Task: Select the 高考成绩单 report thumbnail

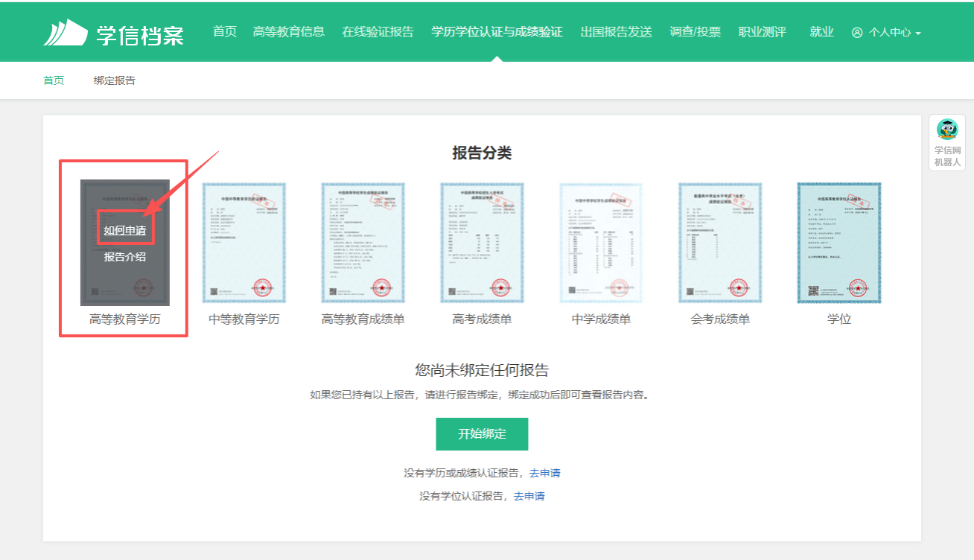Action: (x=482, y=243)
